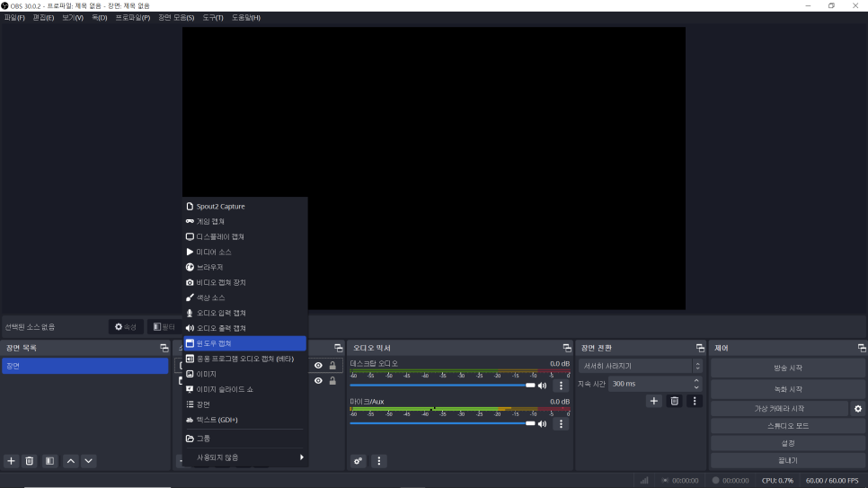Viewport: 868px width, 488px height.
Task: Mute 마이크/Aux speaker icon
Action: [543, 424]
